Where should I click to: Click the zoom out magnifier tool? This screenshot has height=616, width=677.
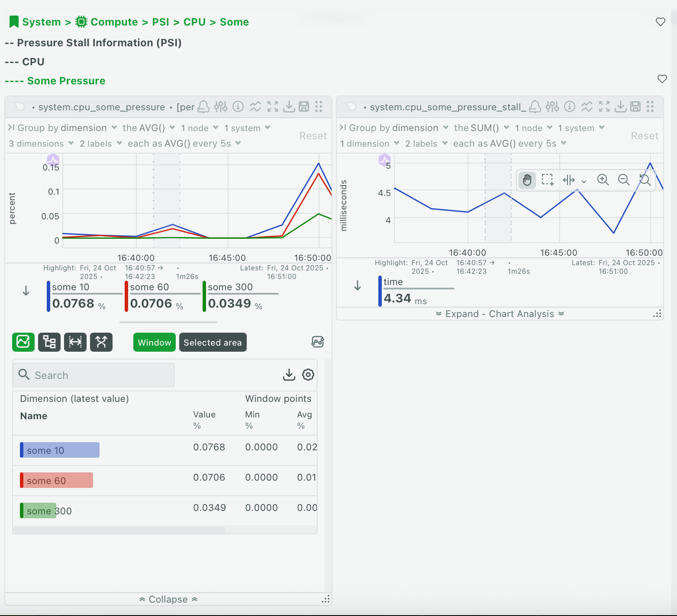click(x=624, y=180)
